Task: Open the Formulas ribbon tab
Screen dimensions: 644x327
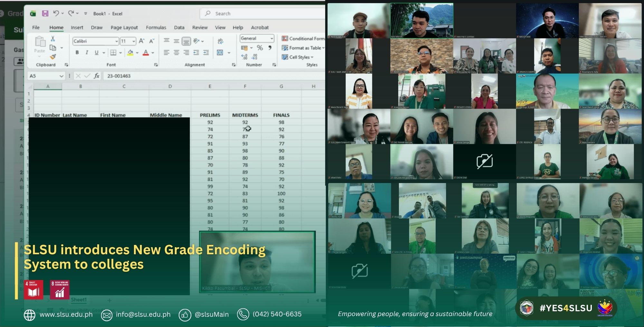Action: 156,28
